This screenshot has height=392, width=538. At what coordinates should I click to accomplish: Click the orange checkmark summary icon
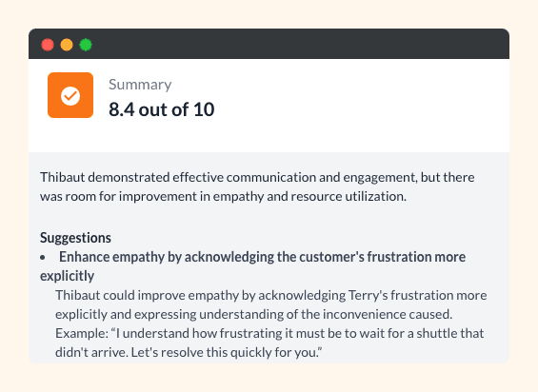70,95
